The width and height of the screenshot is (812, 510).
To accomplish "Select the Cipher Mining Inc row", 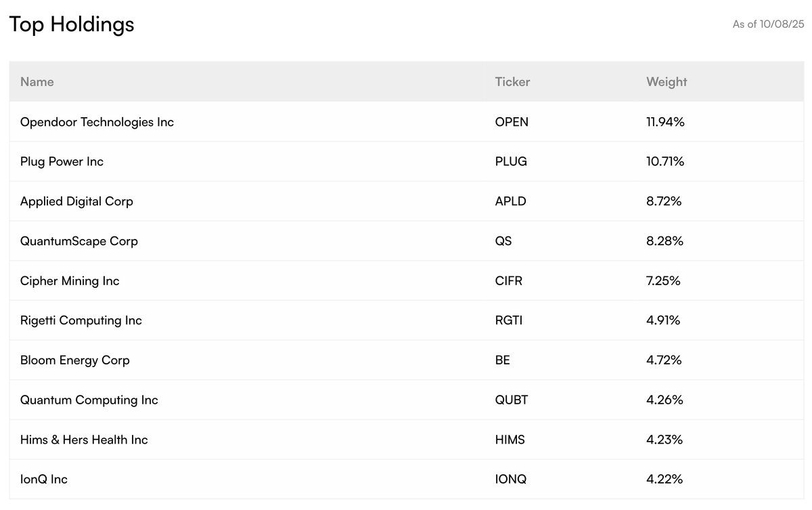I will [70, 280].
